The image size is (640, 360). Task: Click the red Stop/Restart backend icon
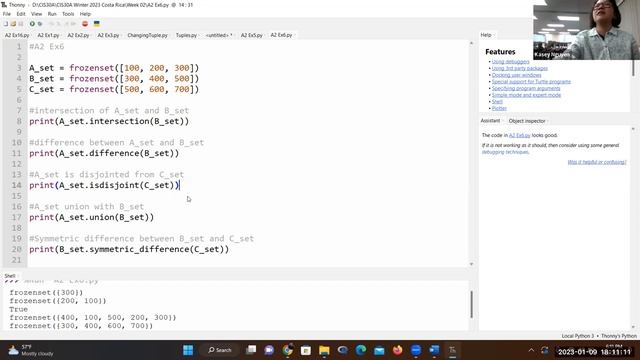85,24
